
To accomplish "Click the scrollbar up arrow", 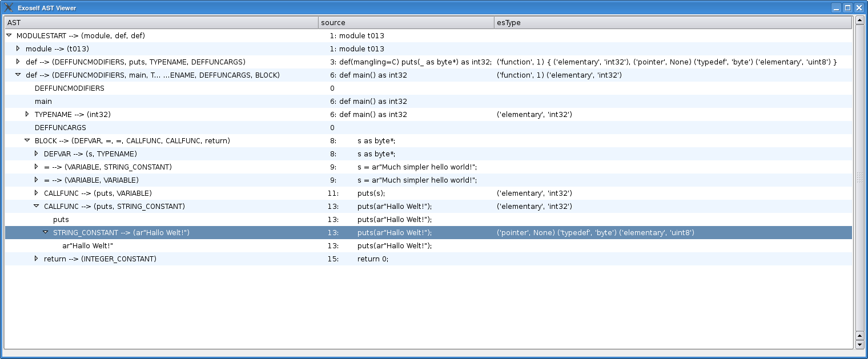I will 859,21.
